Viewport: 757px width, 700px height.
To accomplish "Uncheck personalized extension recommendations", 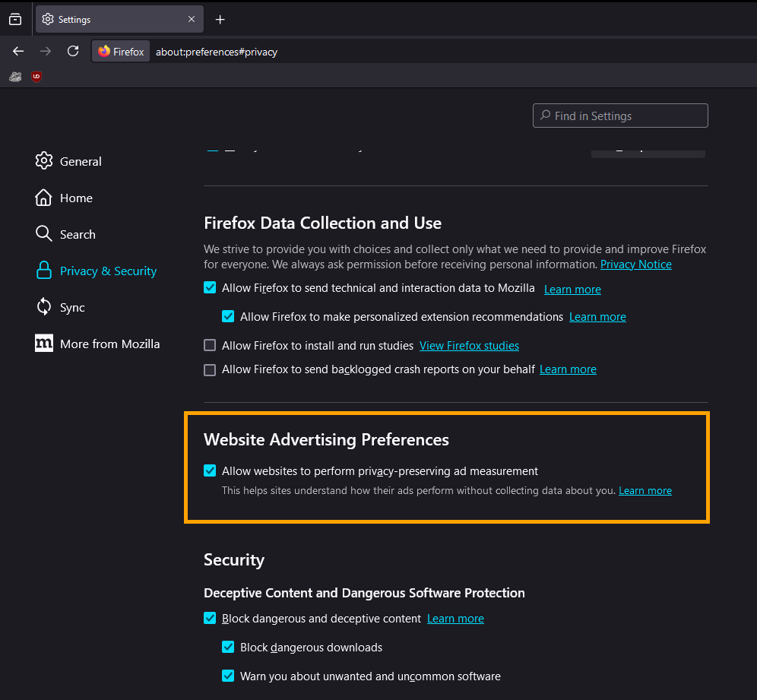I will point(228,317).
